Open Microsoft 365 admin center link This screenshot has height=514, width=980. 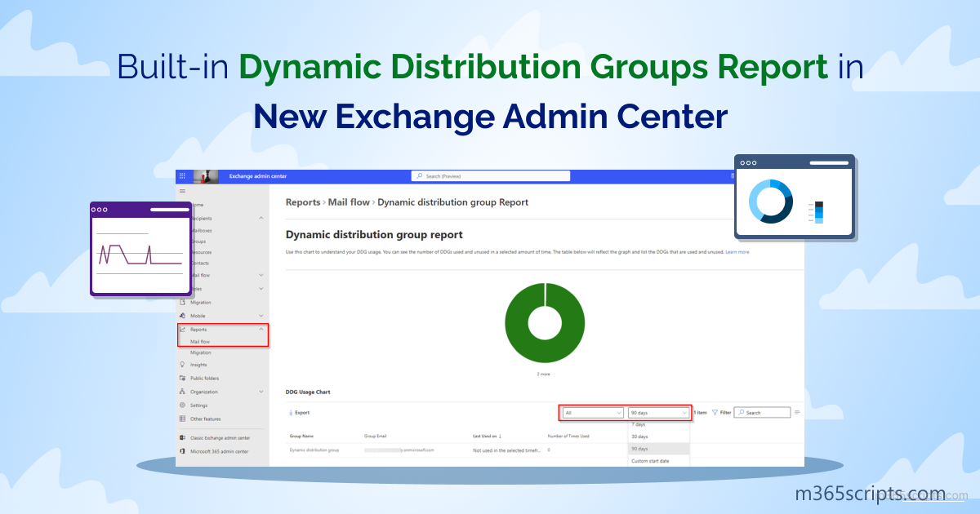pyautogui.click(x=219, y=451)
